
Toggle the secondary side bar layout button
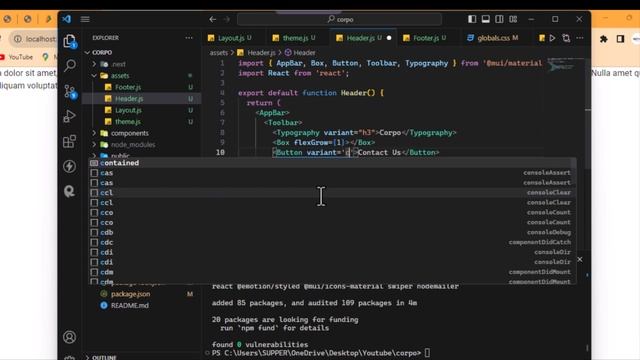coord(499,19)
